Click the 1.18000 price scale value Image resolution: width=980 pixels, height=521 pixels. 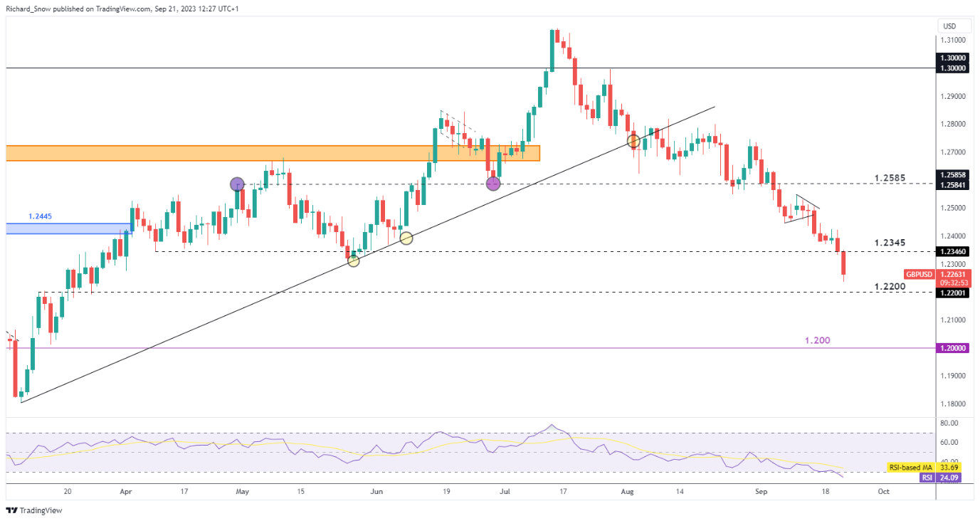pos(953,404)
